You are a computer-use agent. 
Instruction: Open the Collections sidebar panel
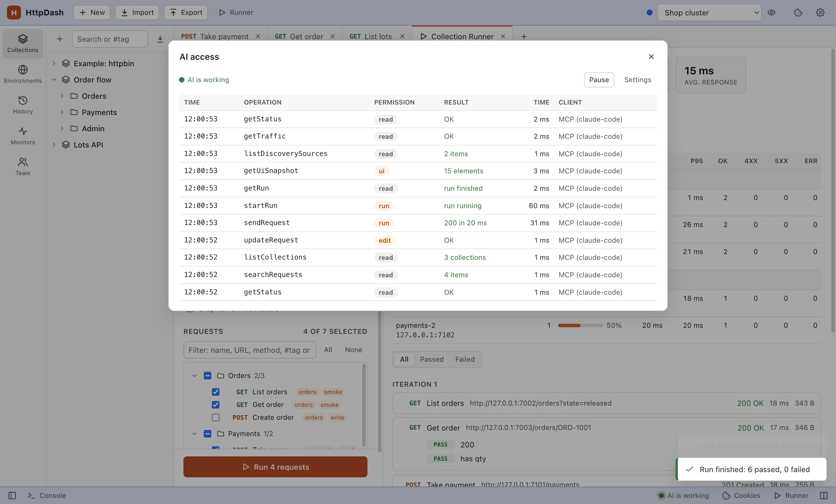[23, 44]
